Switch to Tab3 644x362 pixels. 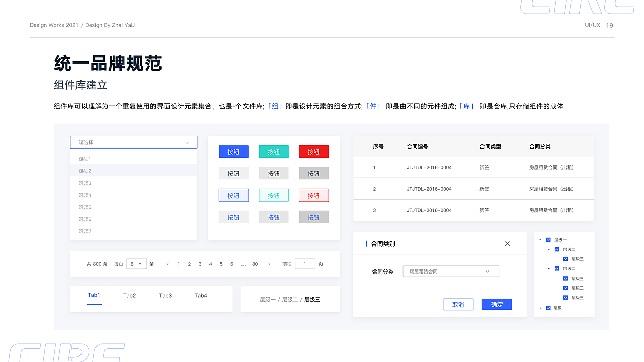[x=166, y=296]
